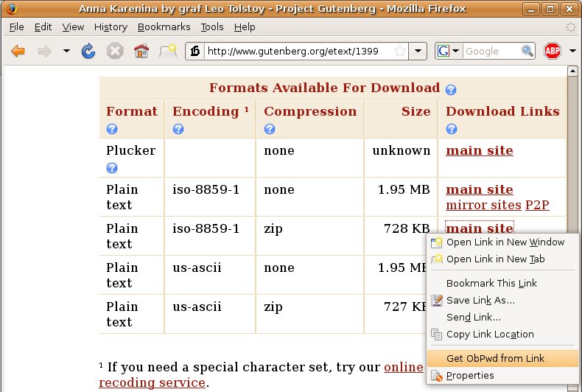Click the help icon under Plucker

coord(112,168)
